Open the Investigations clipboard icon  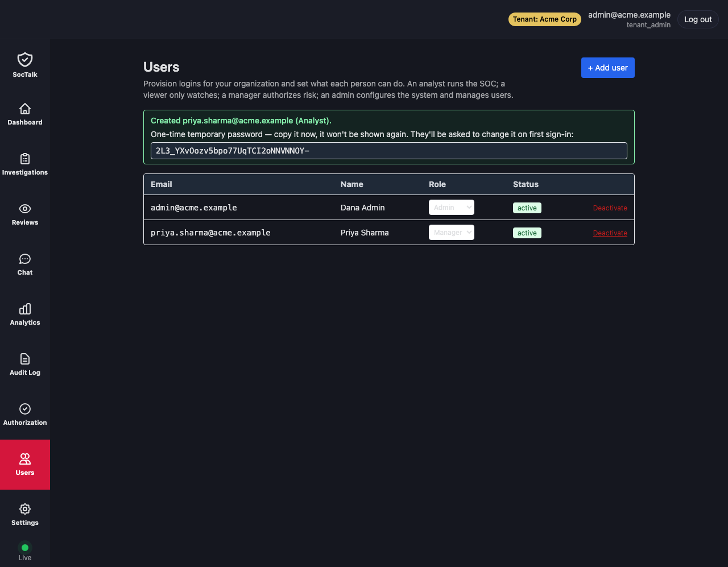[x=25, y=159]
